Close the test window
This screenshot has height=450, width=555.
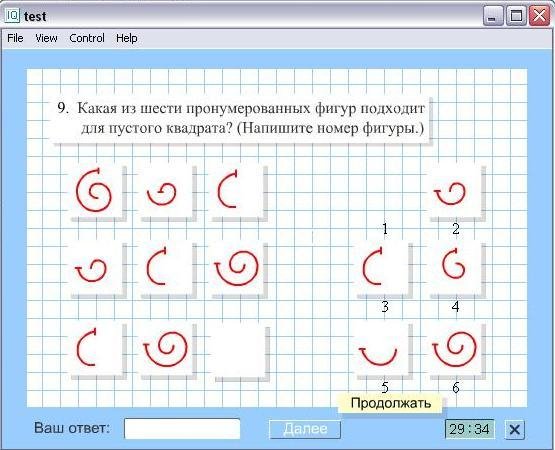(x=539, y=16)
